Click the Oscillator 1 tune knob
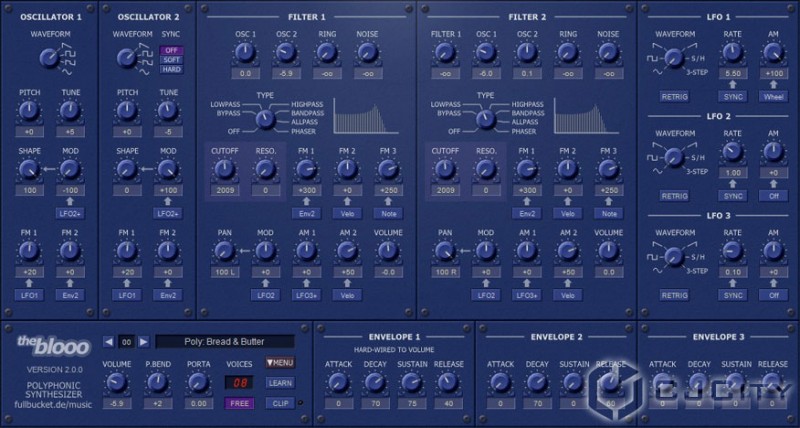This screenshot has width=800, height=428. click(x=70, y=110)
